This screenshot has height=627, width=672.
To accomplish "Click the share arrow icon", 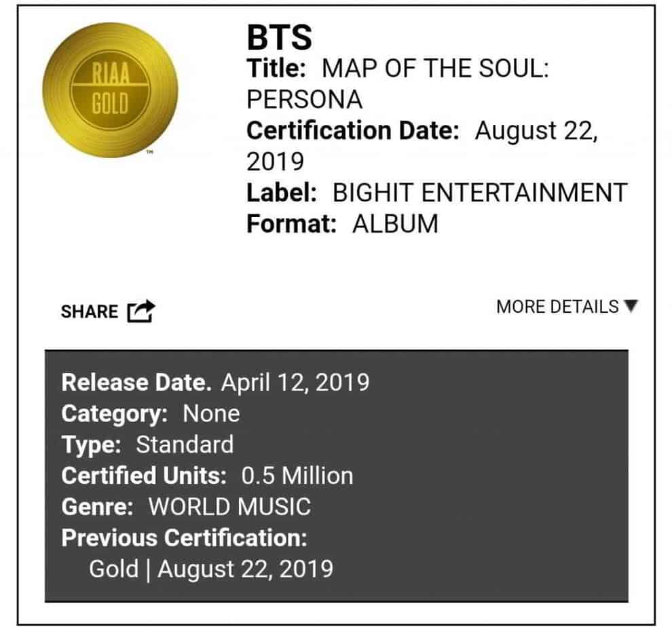I will (x=141, y=311).
